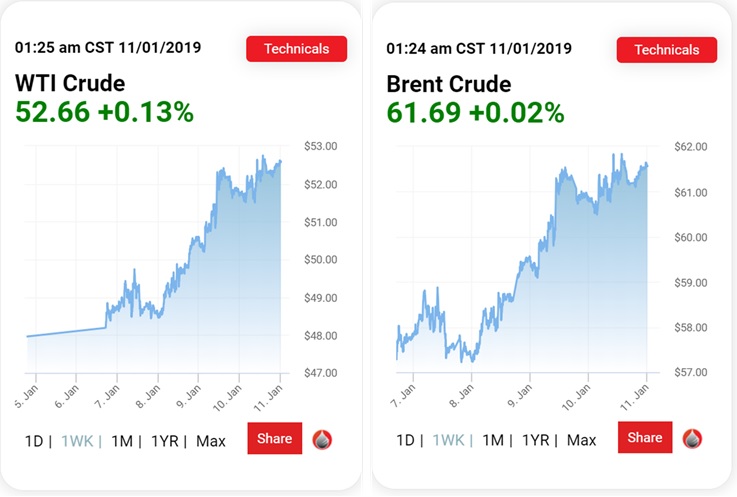
Task: Click the oil drop icon on WTI card
Action: 322,439
